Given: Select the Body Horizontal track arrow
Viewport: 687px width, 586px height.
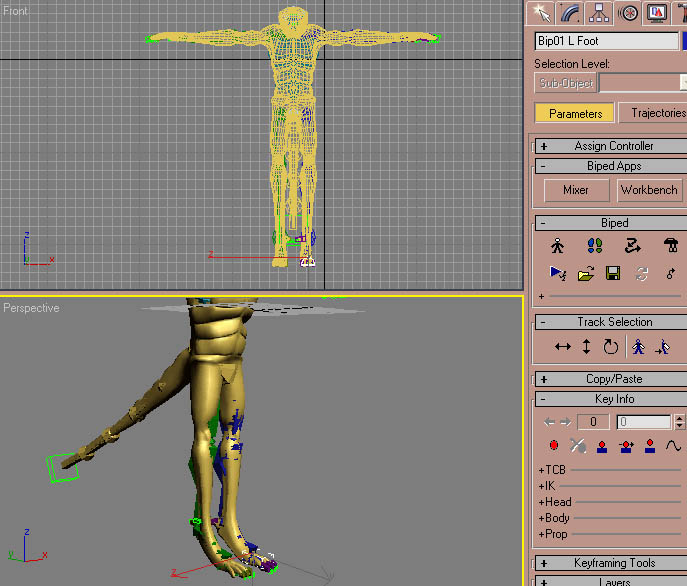Looking at the screenshot, I should pos(562,347).
